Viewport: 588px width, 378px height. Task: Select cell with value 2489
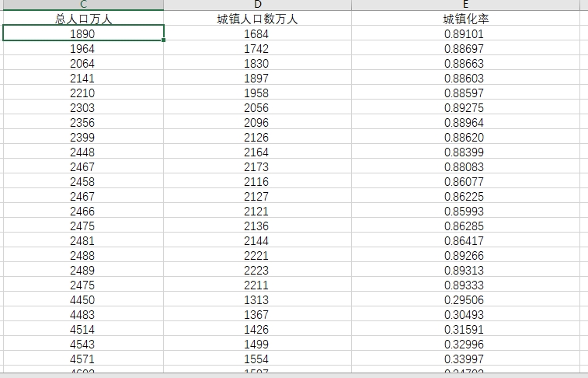tap(83, 270)
